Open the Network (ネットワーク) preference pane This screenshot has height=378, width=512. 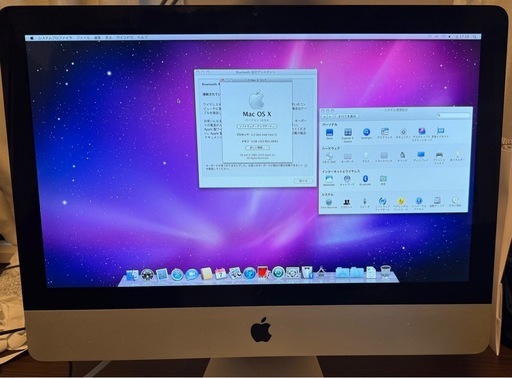click(347, 181)
